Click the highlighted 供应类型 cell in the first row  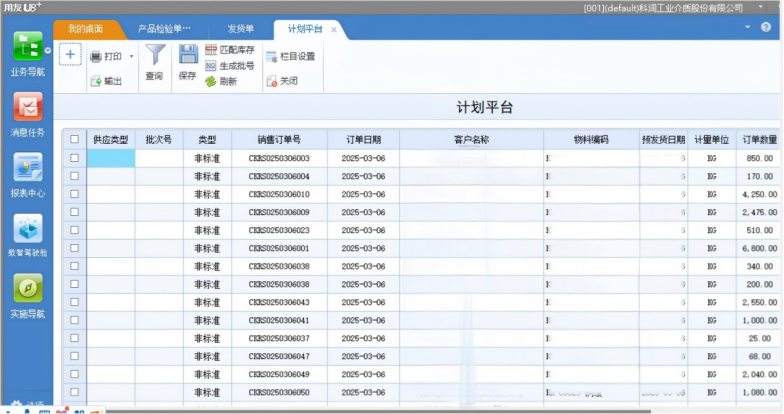tap(111, 158)
